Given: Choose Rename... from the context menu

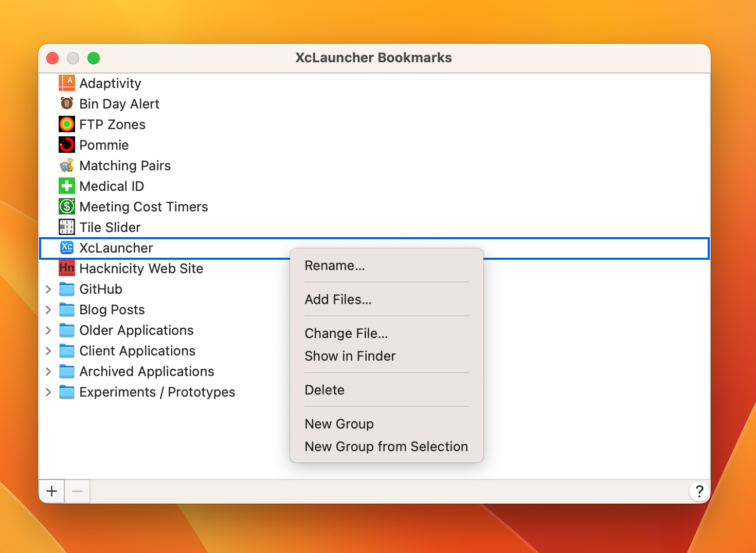Looking at the screenshot, I should coord(335,265).
